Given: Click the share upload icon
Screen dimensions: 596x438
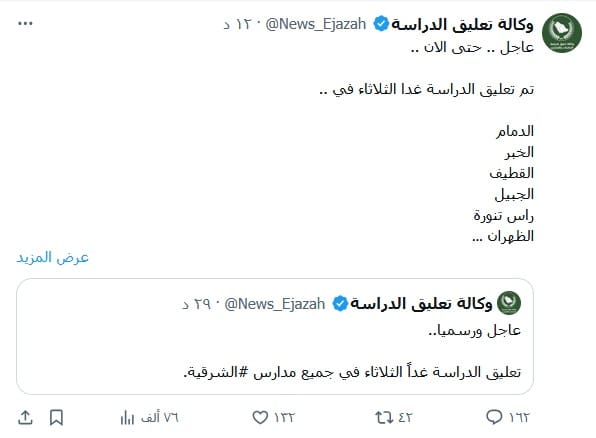Looking at the screenshot, I should 25,417.
